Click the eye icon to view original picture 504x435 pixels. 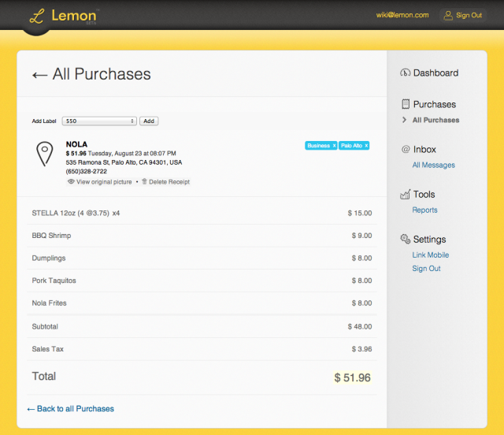point(71,182)
